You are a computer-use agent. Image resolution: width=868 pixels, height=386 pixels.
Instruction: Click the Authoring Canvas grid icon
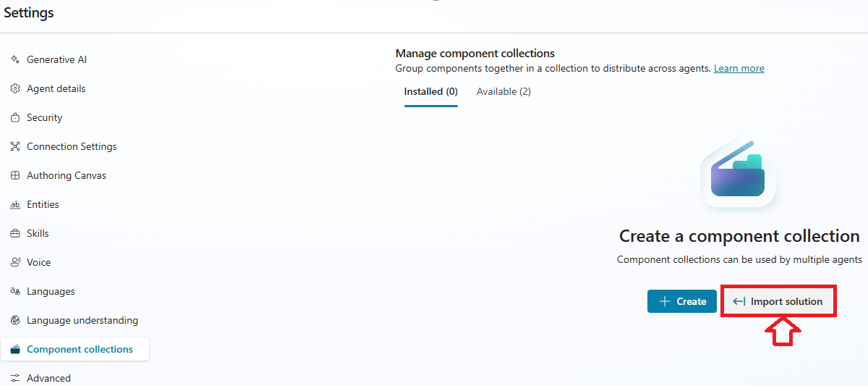tap(14, 175)
